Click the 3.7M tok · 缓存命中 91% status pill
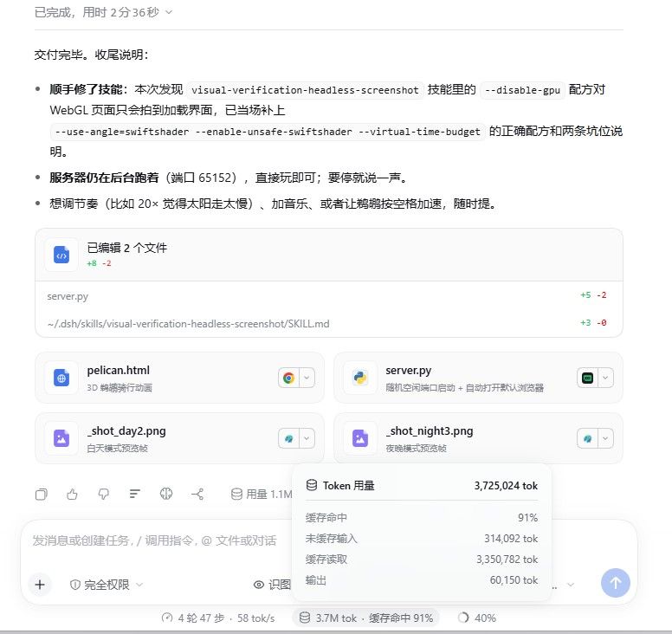The width and height of the screenshot is (672, 634). point(366,618)
